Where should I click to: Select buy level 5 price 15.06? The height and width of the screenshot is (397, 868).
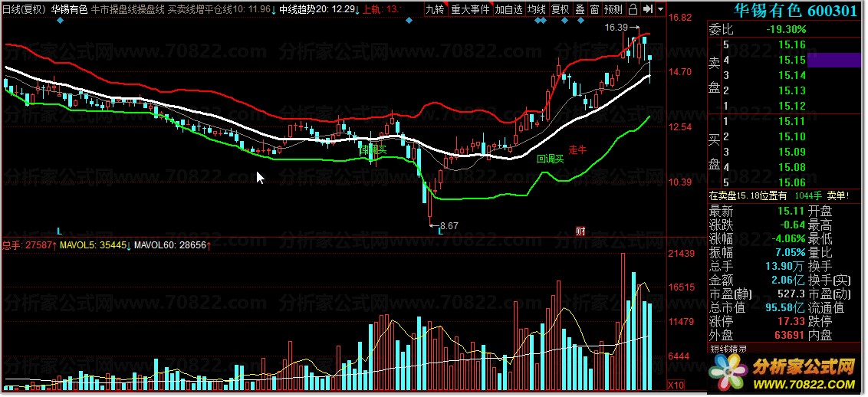(791, 182)
